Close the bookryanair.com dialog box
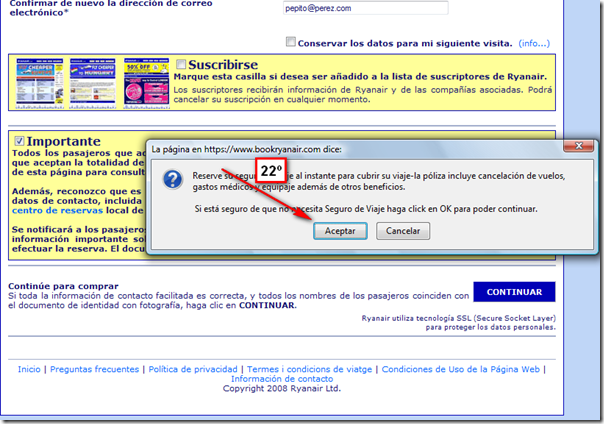 point(578,146)
